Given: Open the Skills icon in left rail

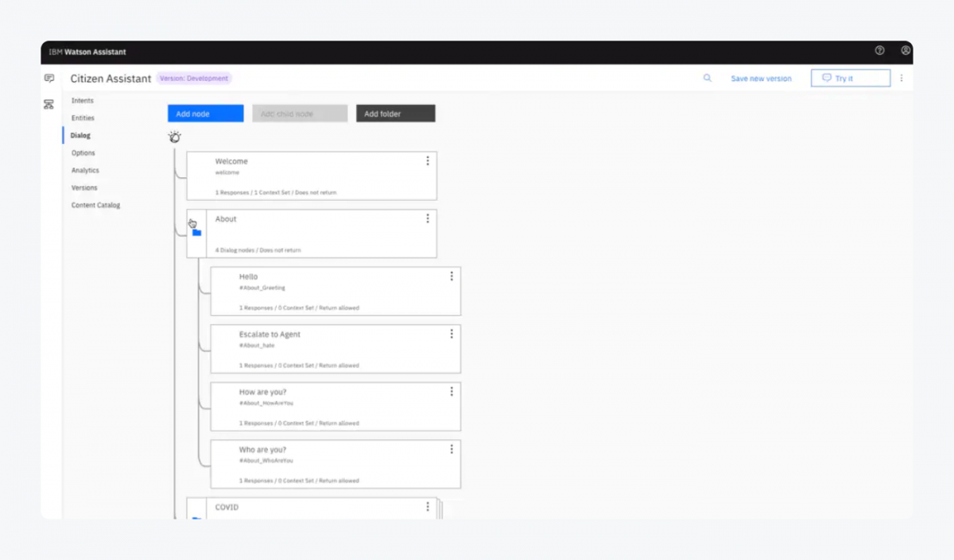Looking at the screenshot, I should (x=49, y=104).
